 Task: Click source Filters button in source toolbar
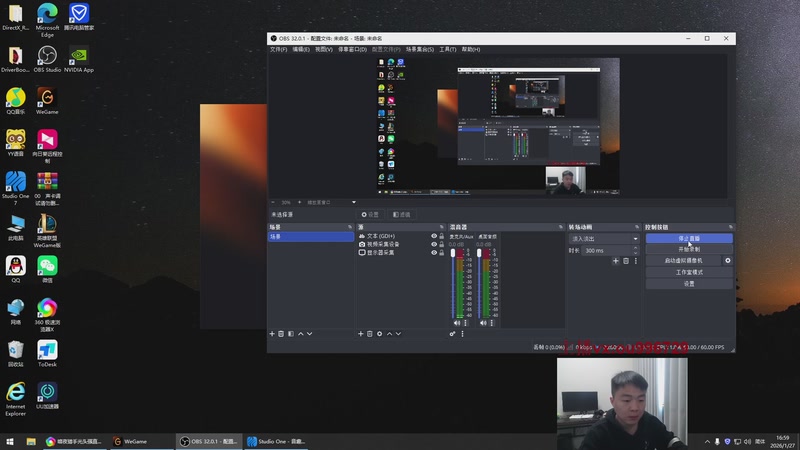click(402, 215)
